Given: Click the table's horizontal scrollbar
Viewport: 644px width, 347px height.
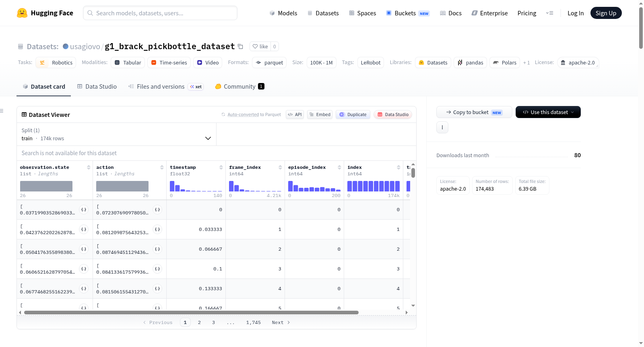Looking at the screenshot, I should click(x=191, y=312).
